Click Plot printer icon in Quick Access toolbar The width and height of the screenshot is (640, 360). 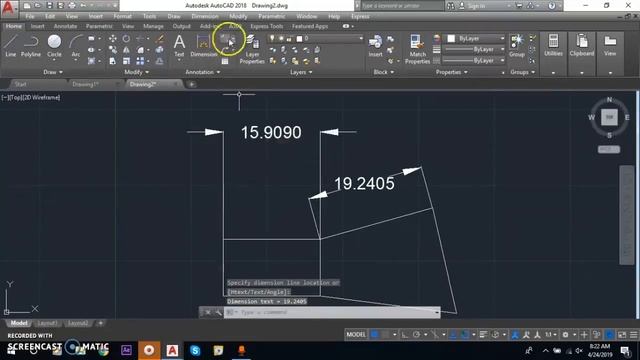pos(72,6)
